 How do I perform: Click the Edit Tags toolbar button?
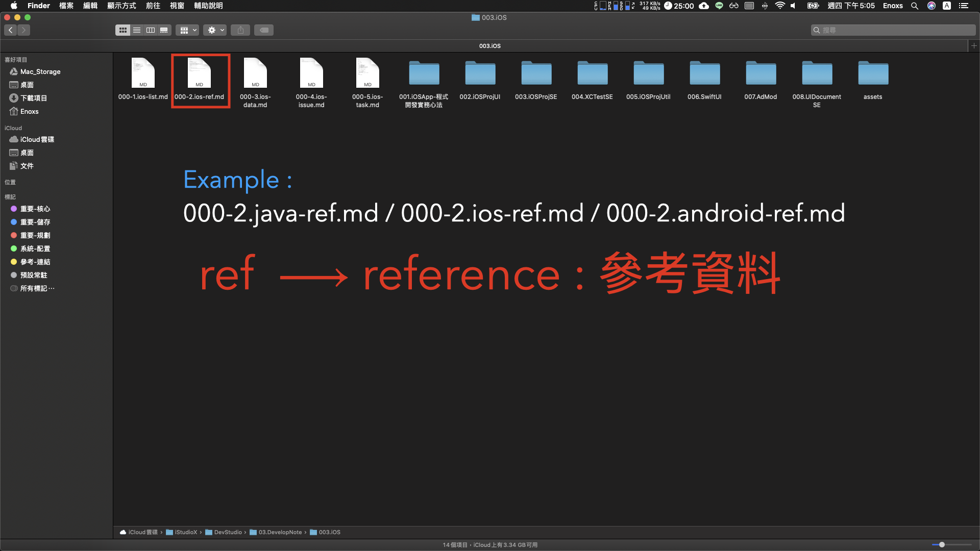(x=264, y=30)
